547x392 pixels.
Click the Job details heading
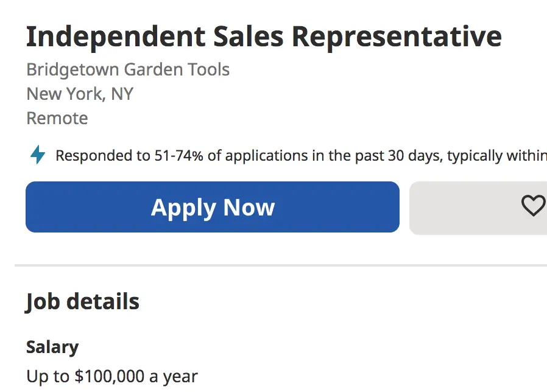pyautogui.click(x=83, y=301)
